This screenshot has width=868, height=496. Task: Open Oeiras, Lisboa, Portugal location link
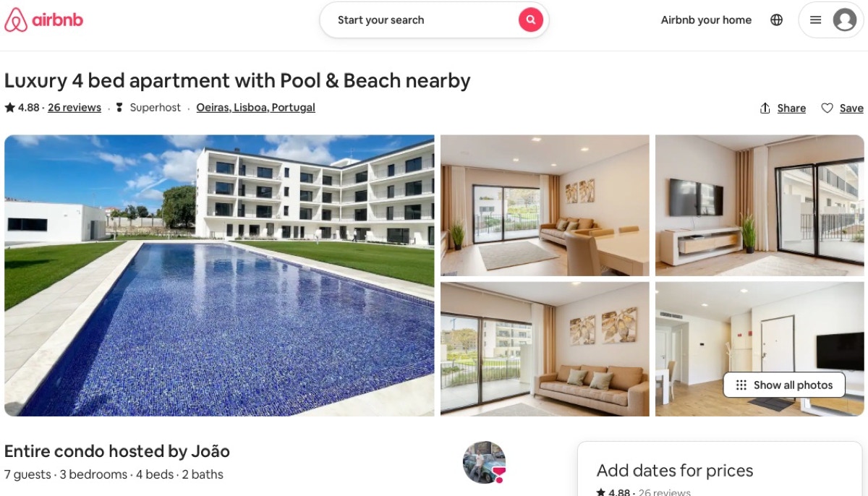[x=256, y=108]
